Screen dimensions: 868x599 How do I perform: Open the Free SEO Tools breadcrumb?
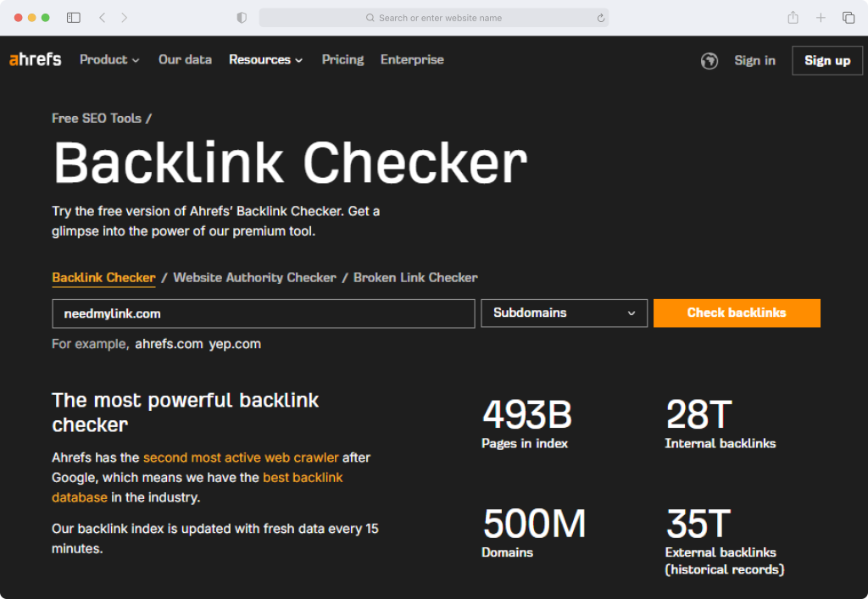(x=97, y=119)
